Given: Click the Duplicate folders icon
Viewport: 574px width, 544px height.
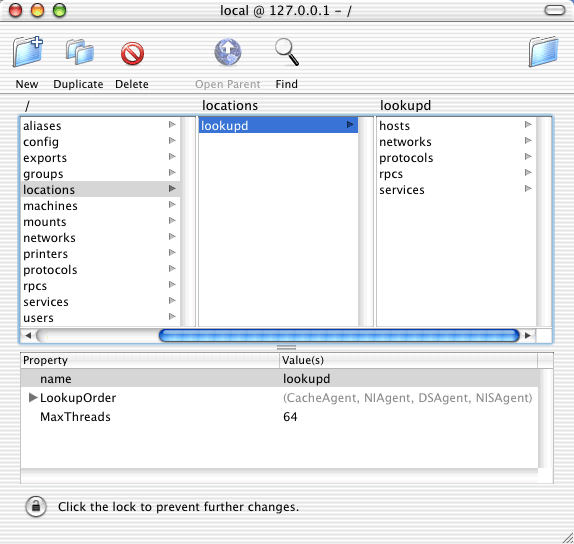Looking at the screenshot, I should [79, 52].
